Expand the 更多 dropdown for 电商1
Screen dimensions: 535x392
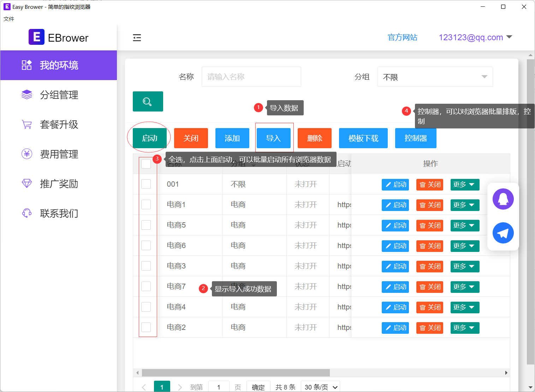tap(464, 205)
